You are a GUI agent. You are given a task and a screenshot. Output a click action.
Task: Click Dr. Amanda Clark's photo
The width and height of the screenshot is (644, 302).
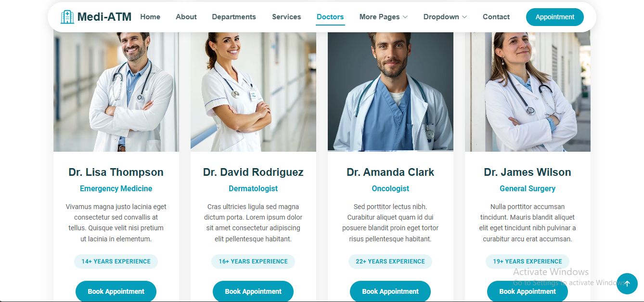(x=390, y=92)
